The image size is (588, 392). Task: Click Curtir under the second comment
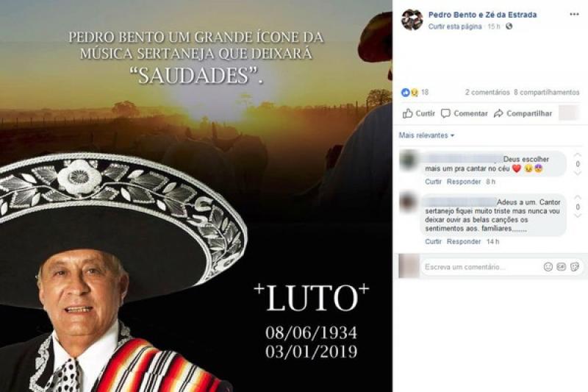tap(433, 241)
